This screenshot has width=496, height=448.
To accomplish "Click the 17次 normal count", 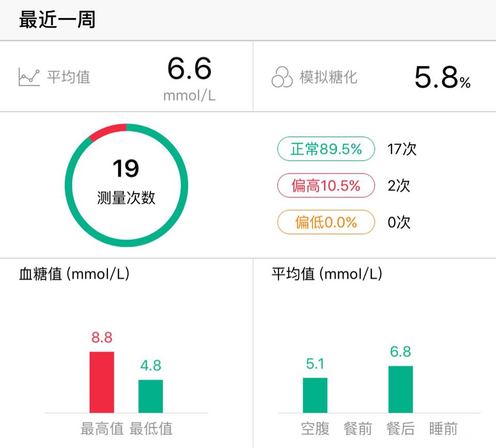I will click(402, 149).
